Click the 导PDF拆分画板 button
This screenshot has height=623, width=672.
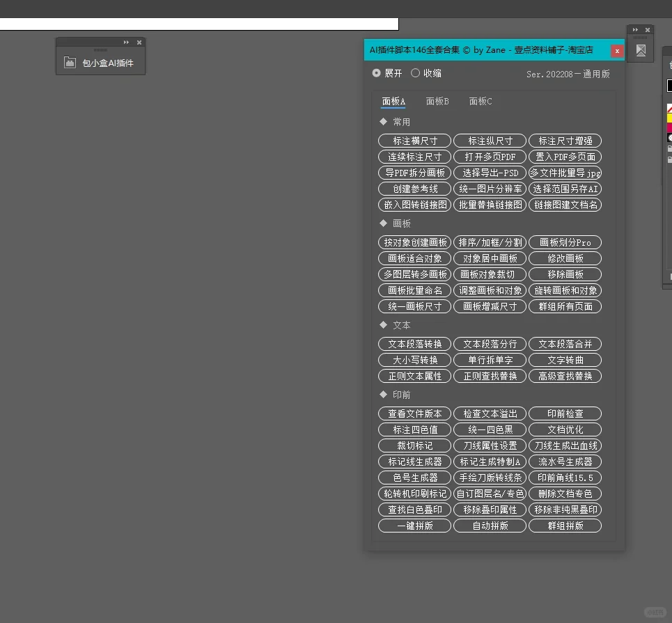[x=414, y=173]
